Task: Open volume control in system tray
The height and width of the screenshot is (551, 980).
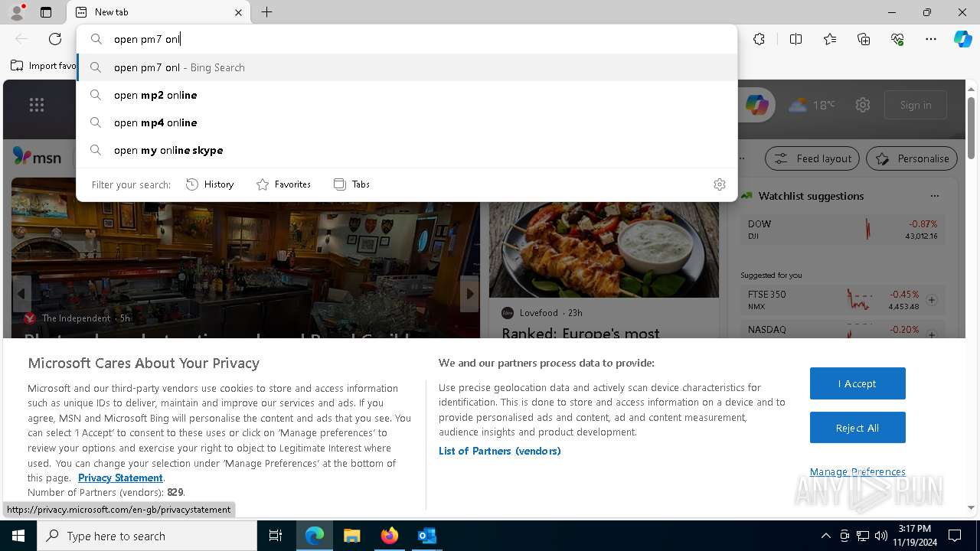Action: tap(881, 536)
